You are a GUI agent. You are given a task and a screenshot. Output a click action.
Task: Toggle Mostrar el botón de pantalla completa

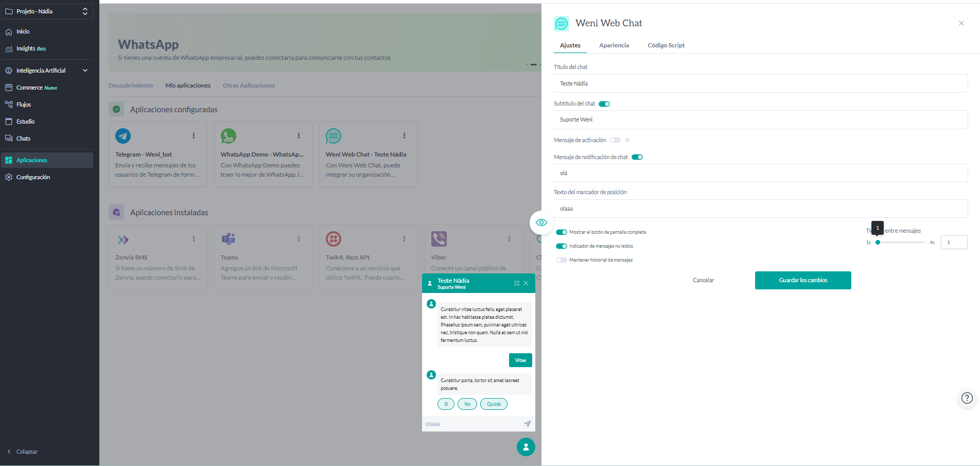562,232
